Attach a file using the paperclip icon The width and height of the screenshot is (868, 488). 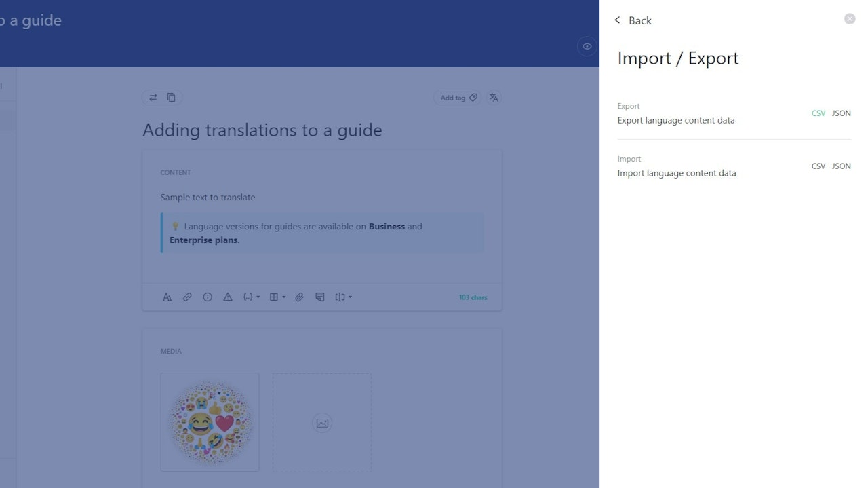[300, 297]
